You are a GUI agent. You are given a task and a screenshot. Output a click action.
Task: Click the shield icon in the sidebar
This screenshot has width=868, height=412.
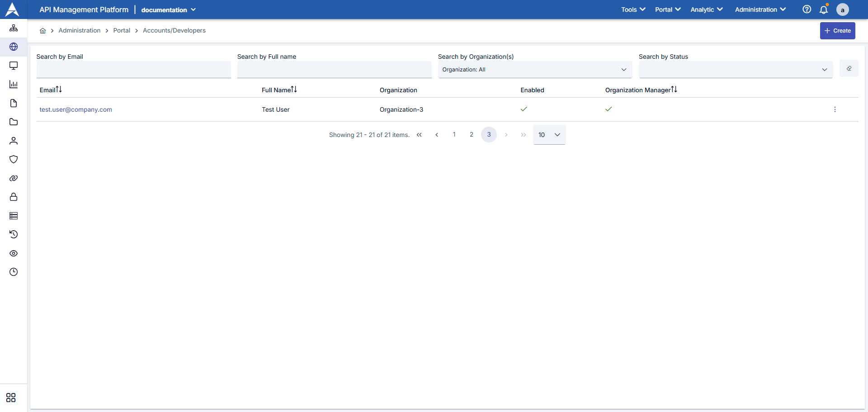point(14,159)
